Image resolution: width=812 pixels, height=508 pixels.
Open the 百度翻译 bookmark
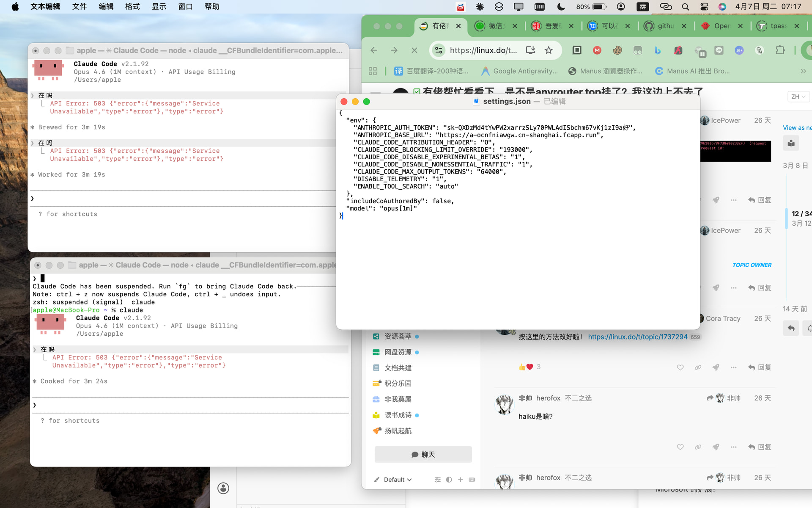431,71
